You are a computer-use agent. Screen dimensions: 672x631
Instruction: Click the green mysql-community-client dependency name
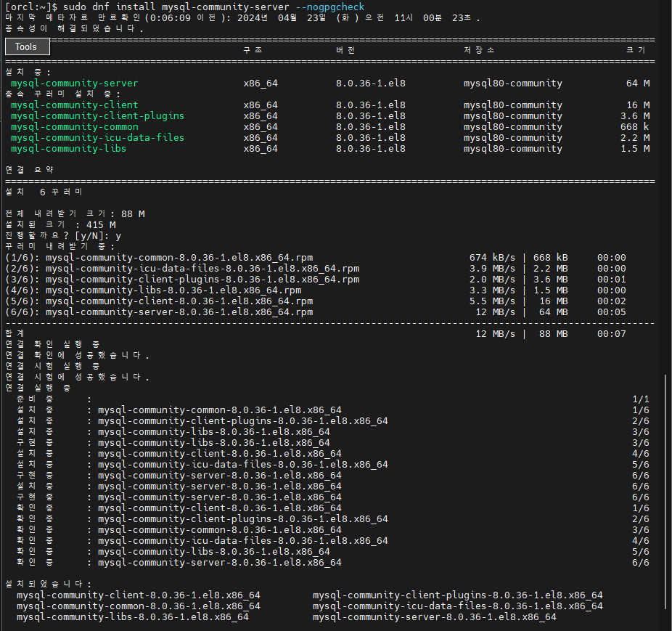click(x=75, y=105)
